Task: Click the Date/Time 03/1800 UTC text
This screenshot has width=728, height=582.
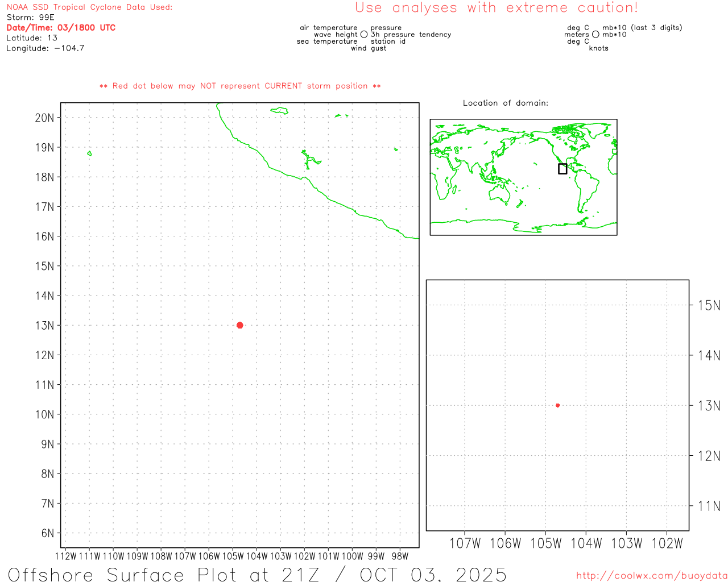Action: coord(61,27)
